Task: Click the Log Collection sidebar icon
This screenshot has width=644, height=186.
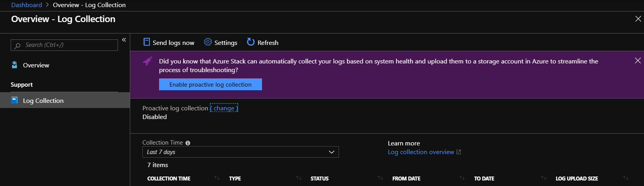Action: pos(15,100)
